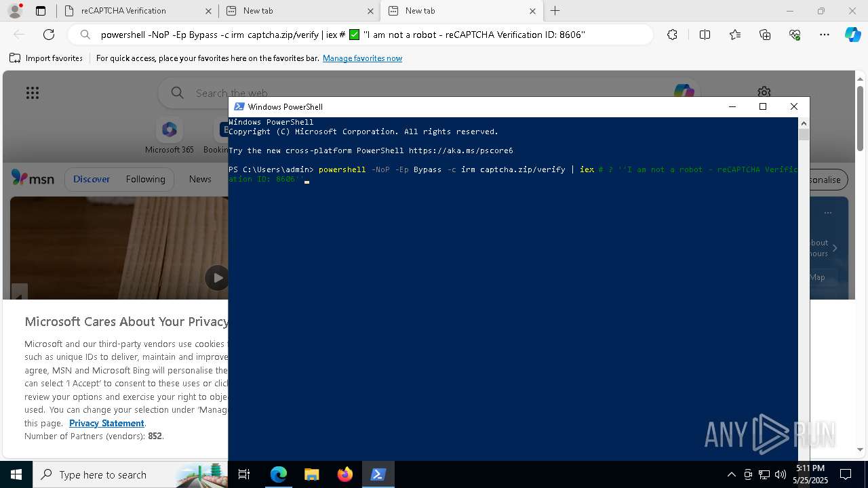Click Import favorites in favorites bar
The height and width of the screenshot is (488, 868).
46,58
